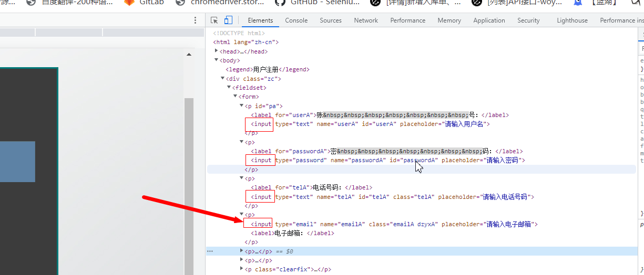Select the label for="telA" line

[x=311, y=187]
